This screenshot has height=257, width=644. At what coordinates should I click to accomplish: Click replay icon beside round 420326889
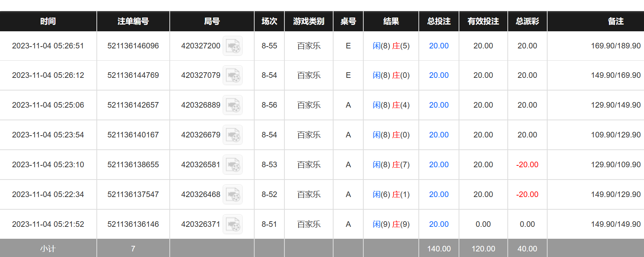tap(233, 105)
